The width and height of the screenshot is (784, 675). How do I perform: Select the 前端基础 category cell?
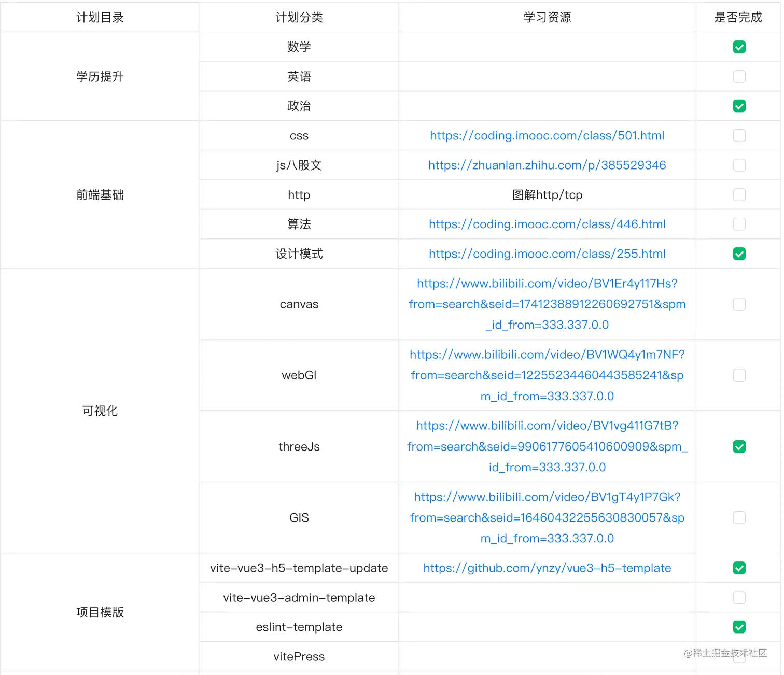(100, 195)
